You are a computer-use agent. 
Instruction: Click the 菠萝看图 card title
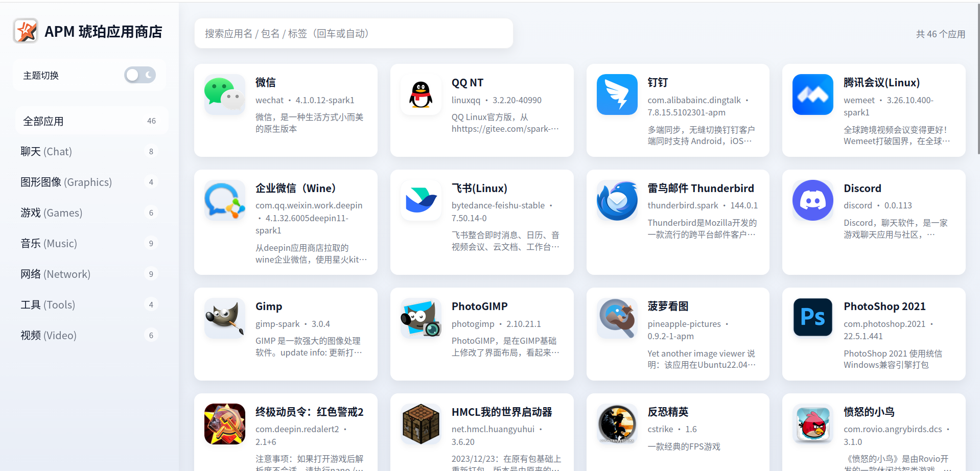point(668,307)
